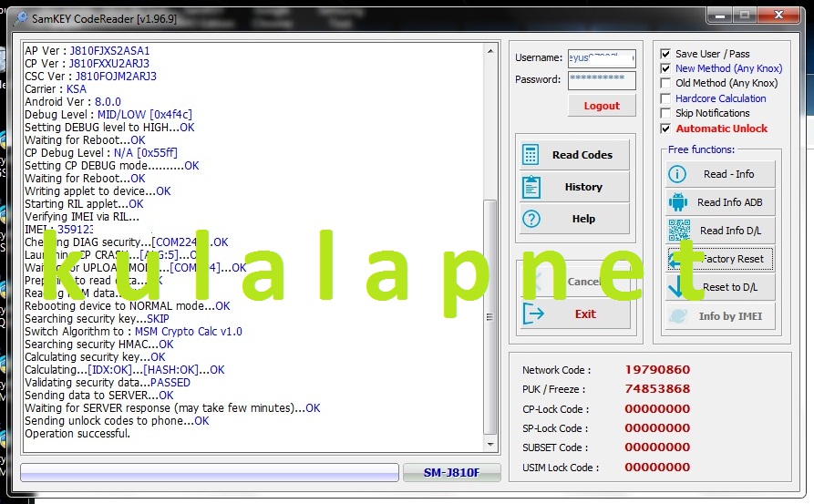Open the History button
This screenshot has height=504, width=814.
click(x=574, y=187)
